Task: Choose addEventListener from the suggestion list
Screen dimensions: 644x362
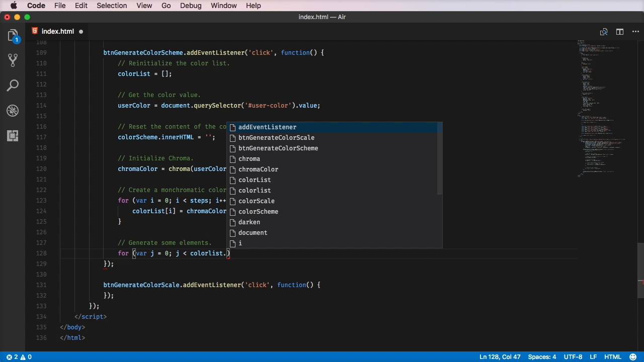Action: click(x=334, y=127)
